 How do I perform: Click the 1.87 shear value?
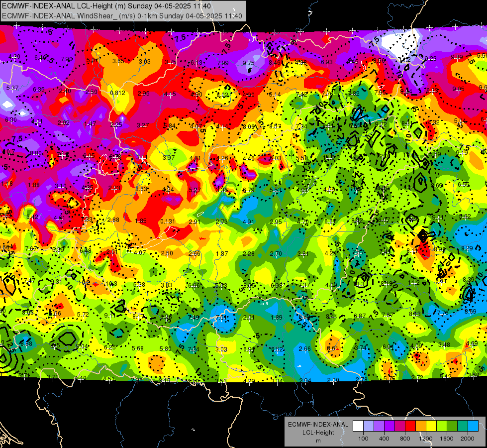pyautogui.click(x=222, y=254)
